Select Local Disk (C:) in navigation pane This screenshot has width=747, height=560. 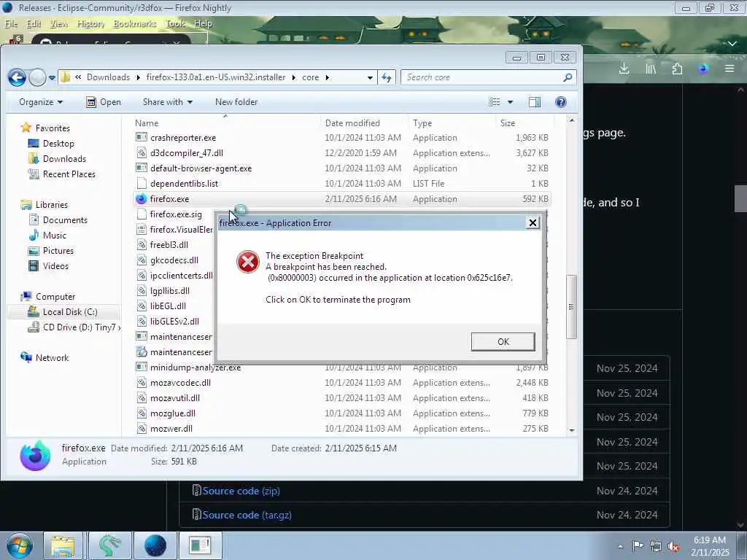[x=69, y=312]
